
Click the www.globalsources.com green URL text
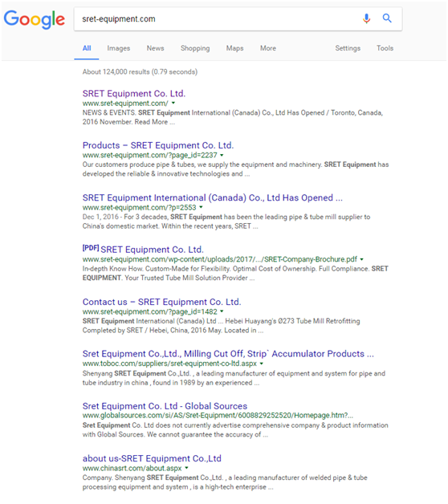click(218, 416)
